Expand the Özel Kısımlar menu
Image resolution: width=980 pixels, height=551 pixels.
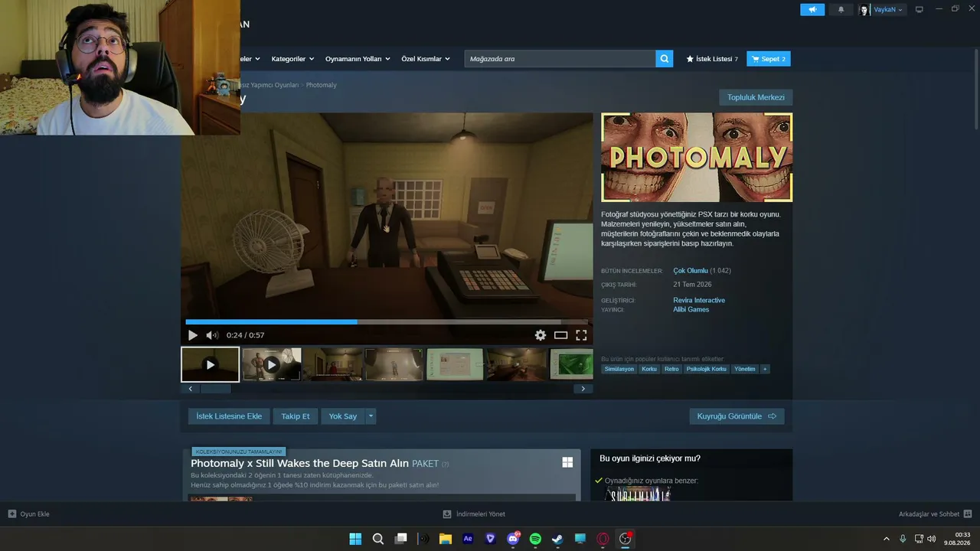[425, 59]
